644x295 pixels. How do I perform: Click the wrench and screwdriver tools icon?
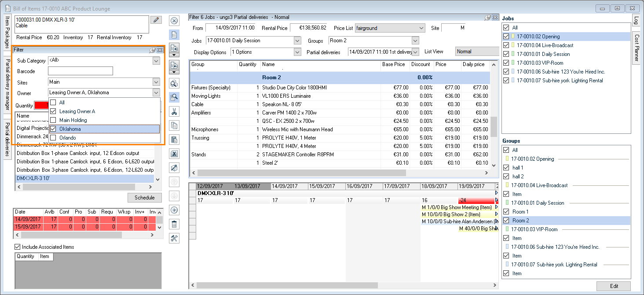click(174, 238)
